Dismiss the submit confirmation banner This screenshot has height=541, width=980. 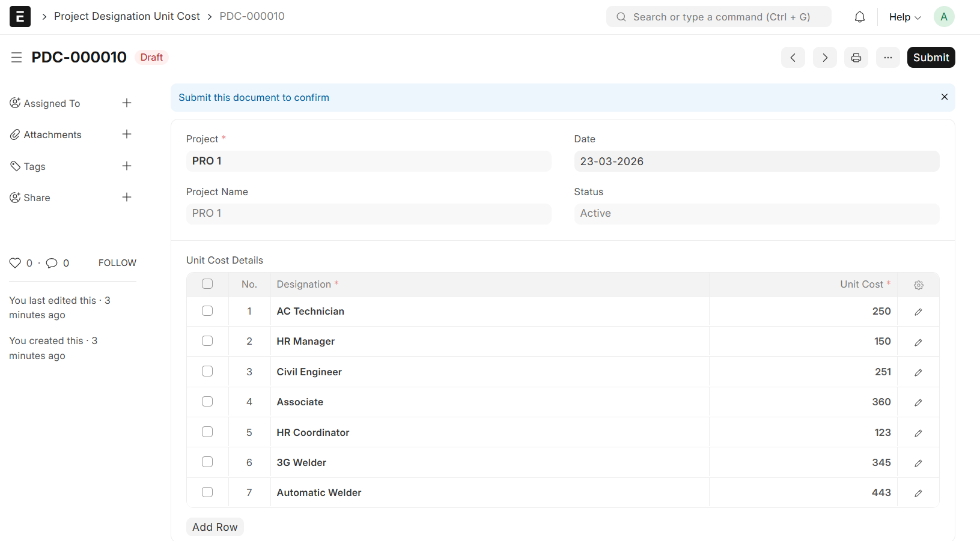pos(944,97)
